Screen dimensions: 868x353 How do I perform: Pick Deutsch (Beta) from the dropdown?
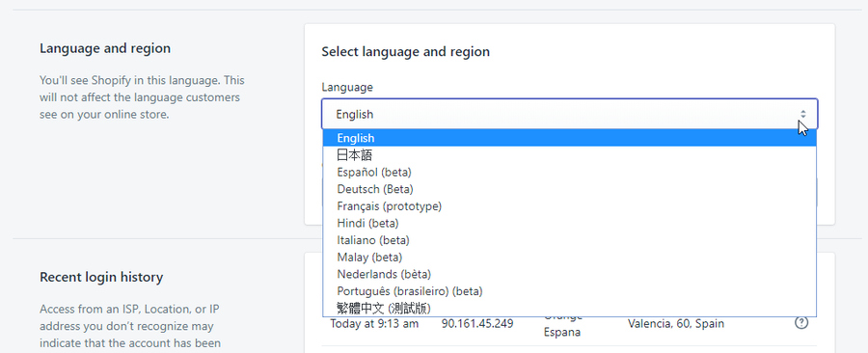(x=569, y=189)
